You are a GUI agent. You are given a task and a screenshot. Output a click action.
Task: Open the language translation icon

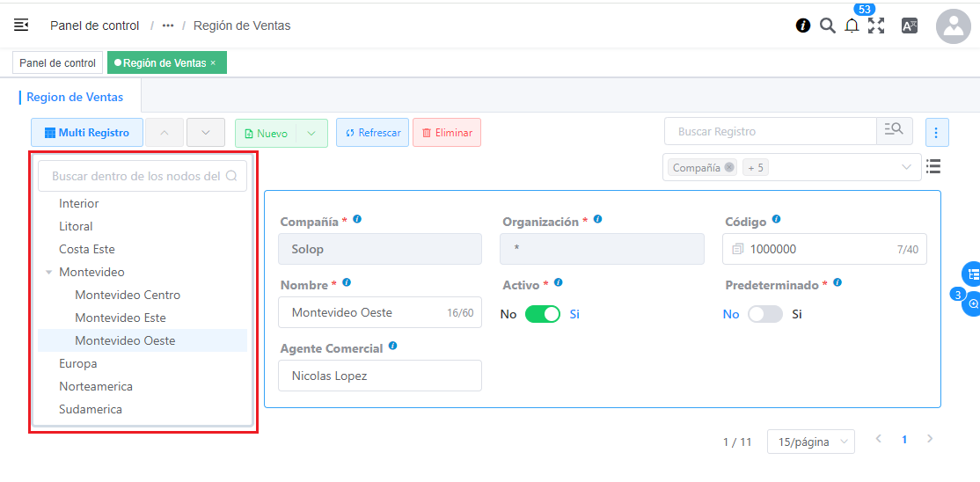pos(910,26)
